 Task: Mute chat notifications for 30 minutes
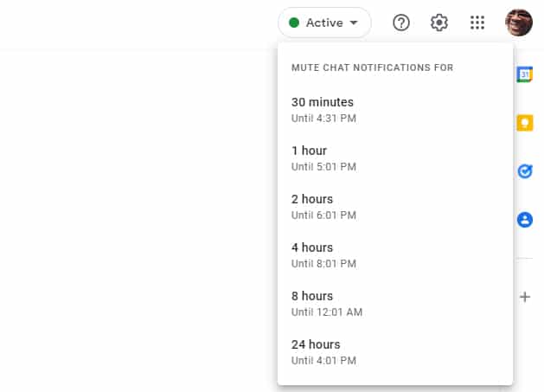[x=395, y=110]
